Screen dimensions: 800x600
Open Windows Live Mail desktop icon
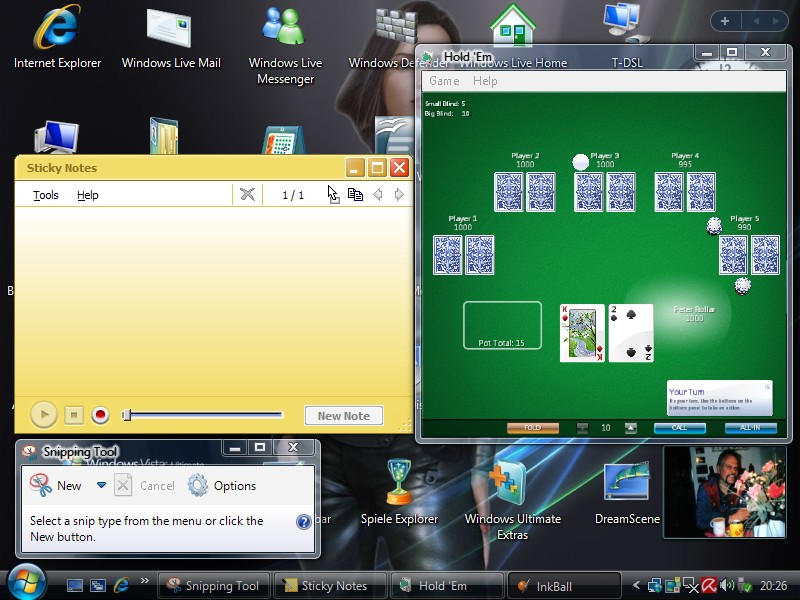tap(171, 37)
